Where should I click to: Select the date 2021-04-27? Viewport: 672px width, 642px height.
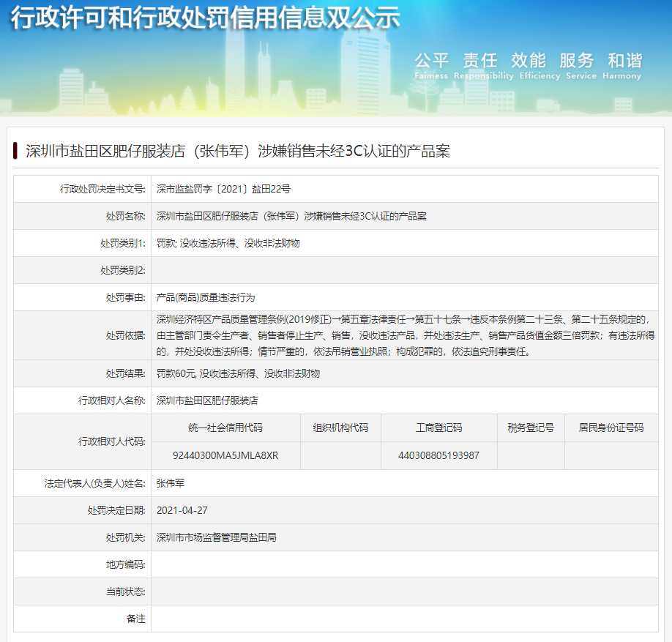coord(182,510)
